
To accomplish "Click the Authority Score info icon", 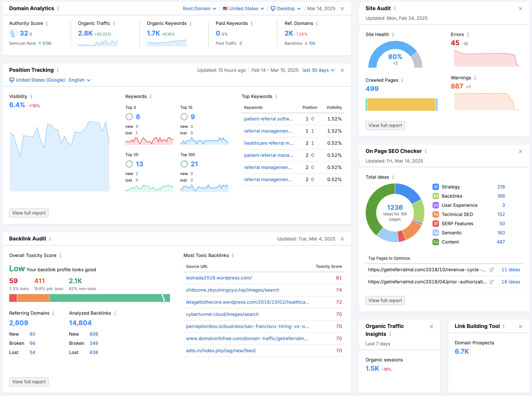I will pos(47,23).
